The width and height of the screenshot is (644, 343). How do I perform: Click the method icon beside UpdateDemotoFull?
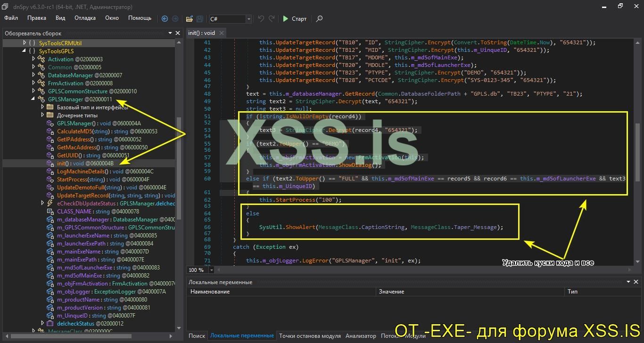pos(50,187)
